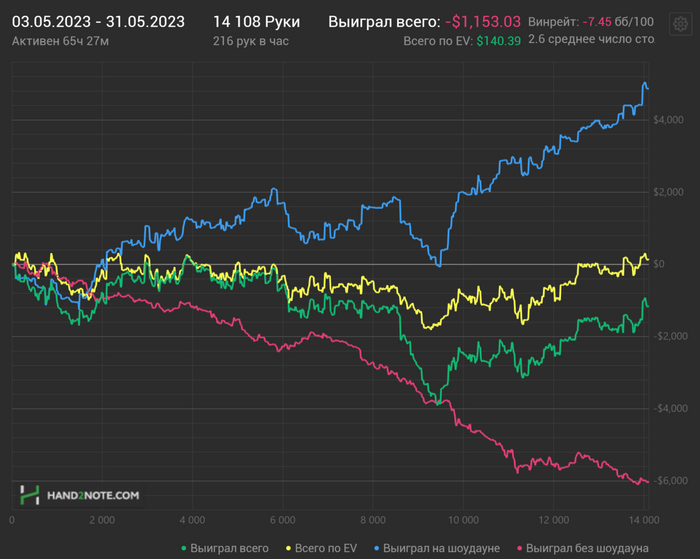Click the 10 000 x-axis label
The height and width of the screenshot is (559, 700).
tap(463, 520)
